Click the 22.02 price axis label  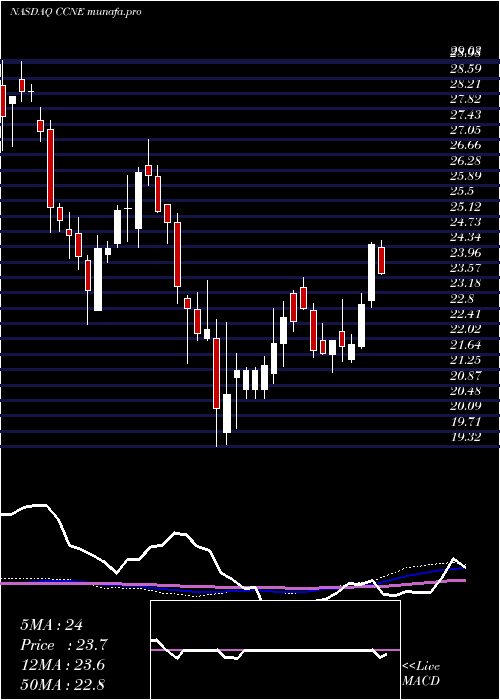(466, 329)
